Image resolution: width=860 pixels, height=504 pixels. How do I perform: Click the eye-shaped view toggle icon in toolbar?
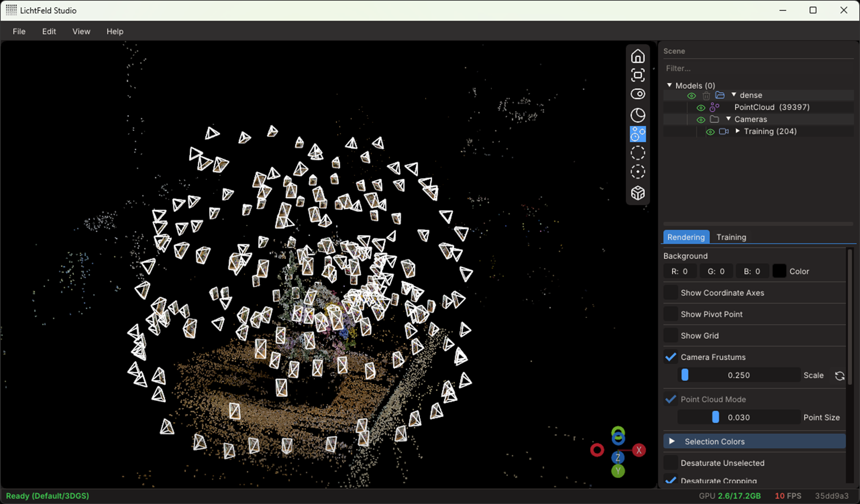click(638, 94)
